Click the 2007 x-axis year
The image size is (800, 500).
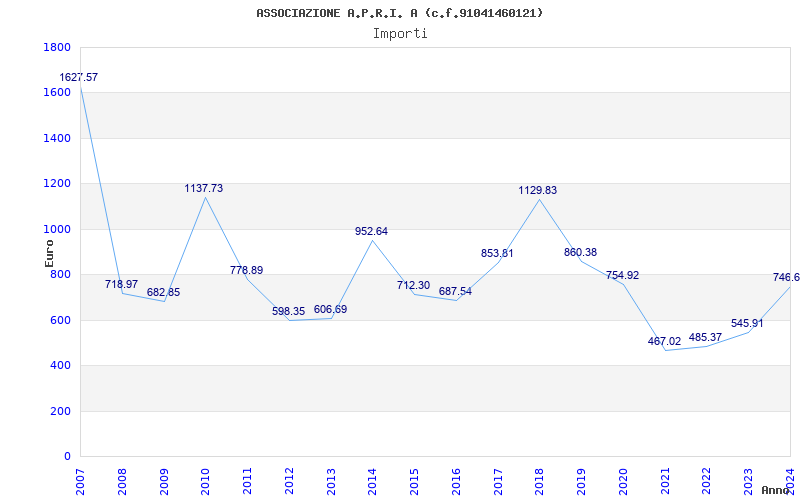80,481
